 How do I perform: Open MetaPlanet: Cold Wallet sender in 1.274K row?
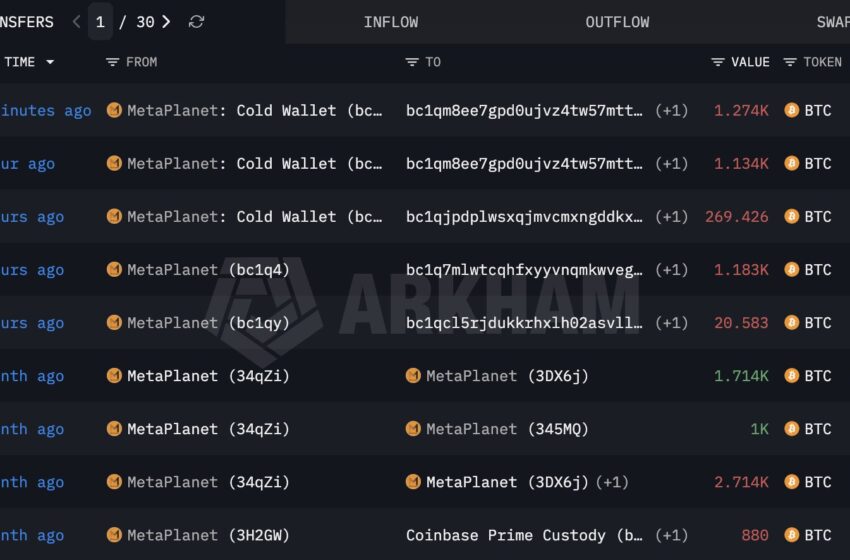(255, 111)
